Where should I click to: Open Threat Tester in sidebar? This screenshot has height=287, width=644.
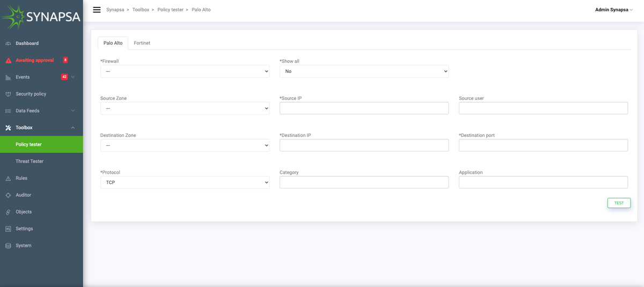(41, 161)
